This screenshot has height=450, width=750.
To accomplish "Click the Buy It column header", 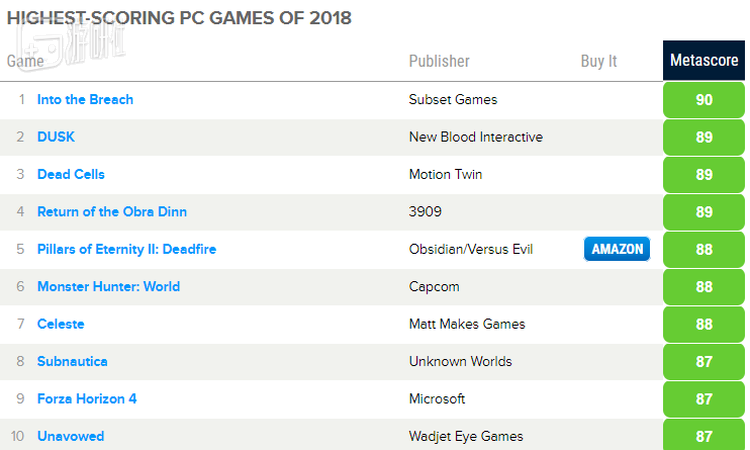I will (x=599, y=61).
